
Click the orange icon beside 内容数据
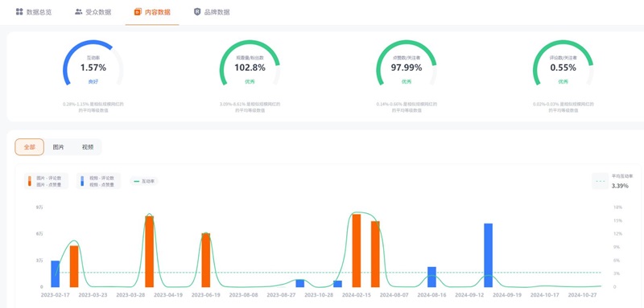138,12
